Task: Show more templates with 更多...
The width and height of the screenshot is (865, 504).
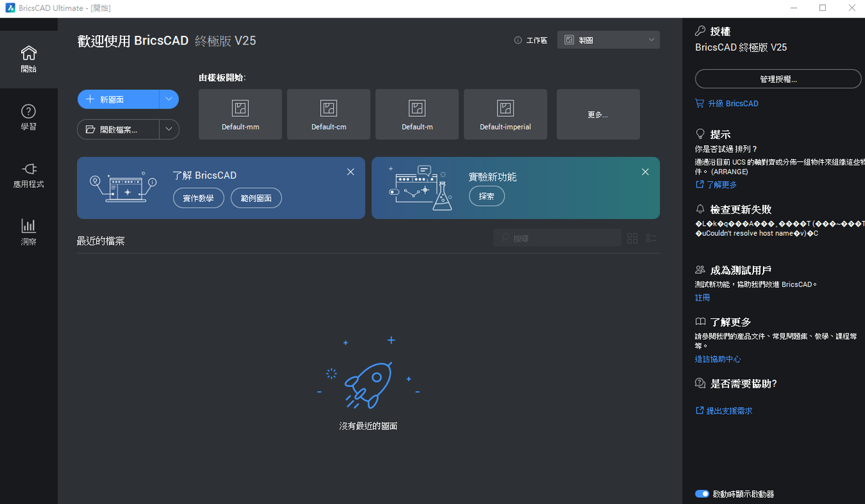Action: tap(598, 114)
